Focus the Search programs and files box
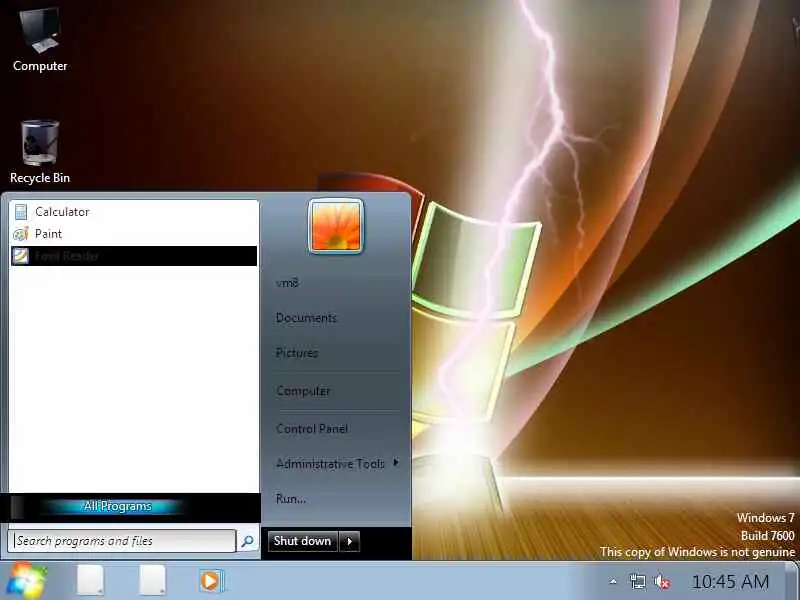800x600 pixels. pos(122,541)
